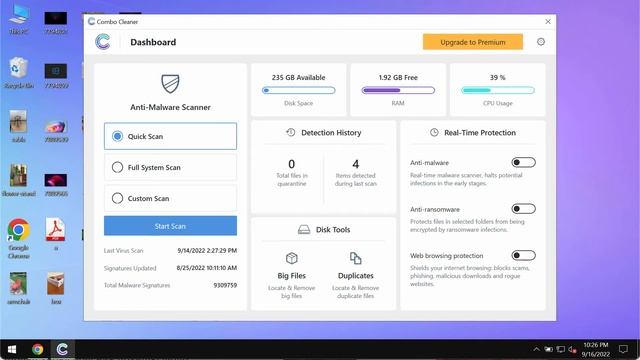Click items detected during last scan count
640x360 pixels.
click(356, 164)
